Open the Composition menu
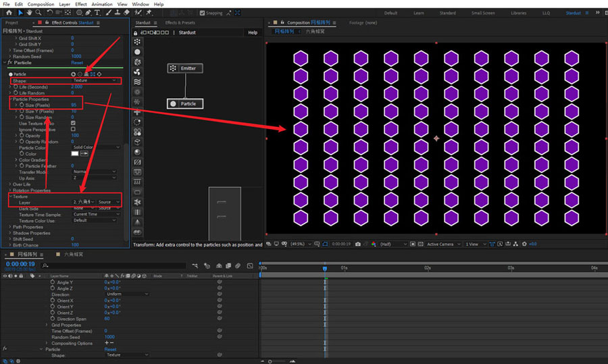The width and height of the screenshot is (608, 364). 41,4
